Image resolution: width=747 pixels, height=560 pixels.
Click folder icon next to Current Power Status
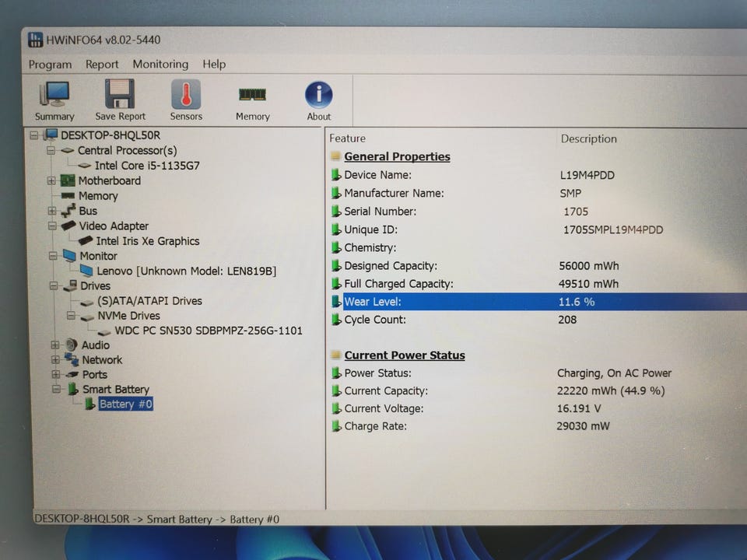point(335,355)
